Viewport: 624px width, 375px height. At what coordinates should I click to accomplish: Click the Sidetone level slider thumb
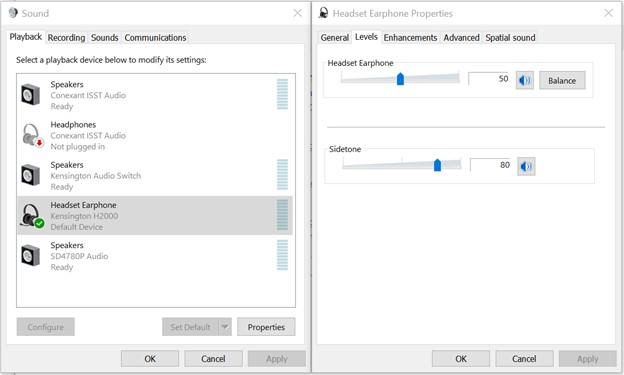tap(437, 165)
